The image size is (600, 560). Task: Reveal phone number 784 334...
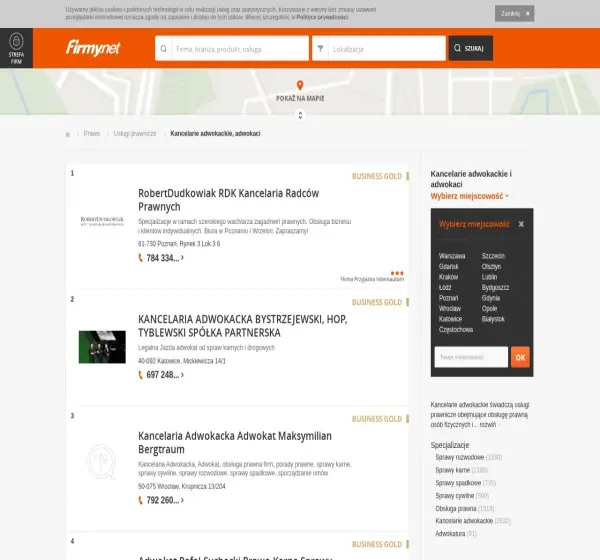(x=161, y=258)
